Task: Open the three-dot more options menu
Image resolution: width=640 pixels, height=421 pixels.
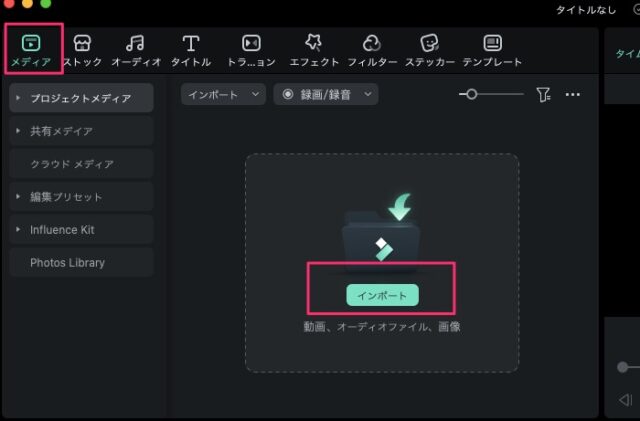Action: pos(573,94)
